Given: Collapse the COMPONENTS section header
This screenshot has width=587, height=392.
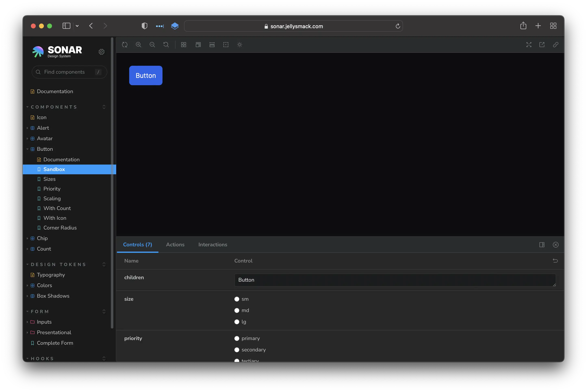Looking at the screenshot, I should coord(54,107).
